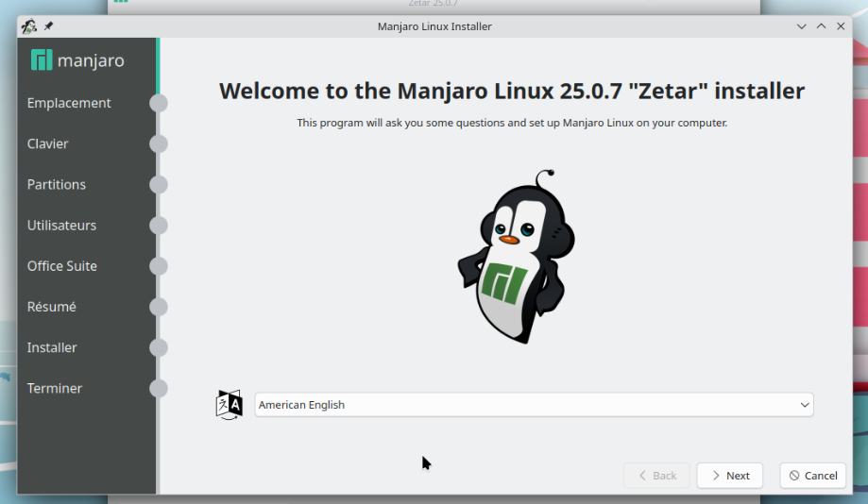Select the Office Suite step in the sidebar

point(62,266)
